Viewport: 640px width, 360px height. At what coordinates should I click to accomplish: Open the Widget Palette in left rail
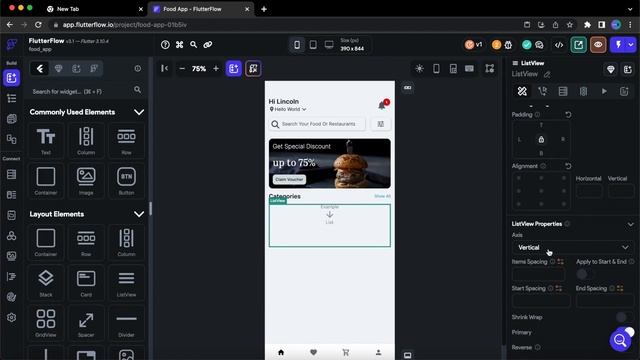click(x=11, y=78)
